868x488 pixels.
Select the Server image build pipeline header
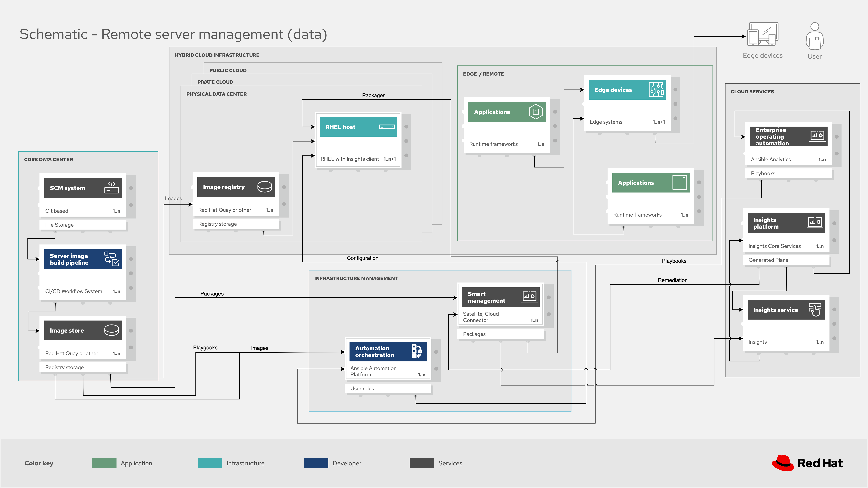pyautogui.click(x=83, y=259)
